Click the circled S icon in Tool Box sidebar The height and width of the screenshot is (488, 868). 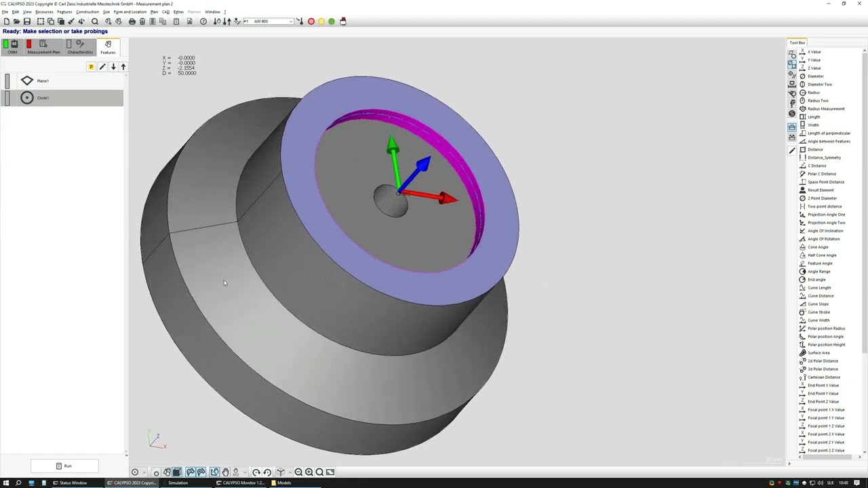(792, 113)
